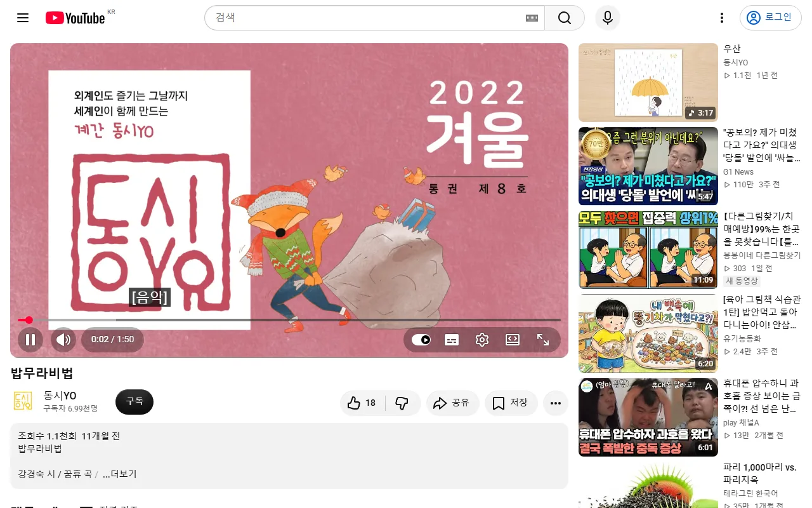This screenshot has height=508, width=812.
Task: Open the three-dot settings menu in header
Action: [x=722, y=18]
